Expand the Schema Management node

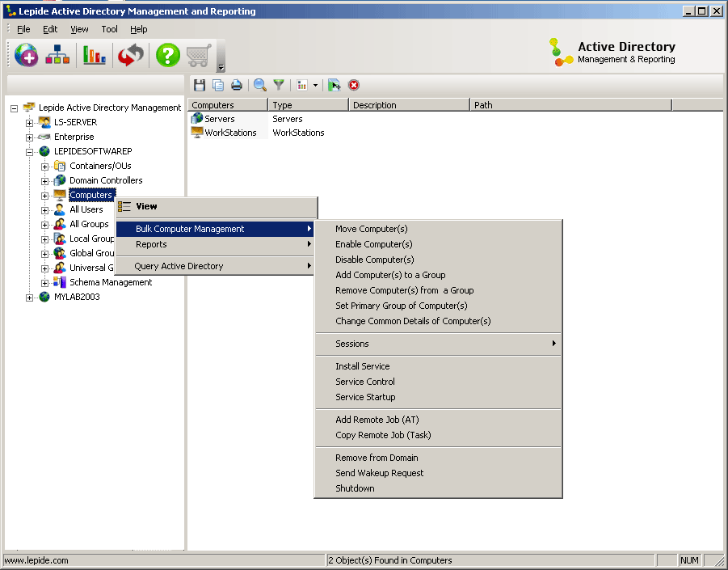pyautogui.click(x=44, y=283)
